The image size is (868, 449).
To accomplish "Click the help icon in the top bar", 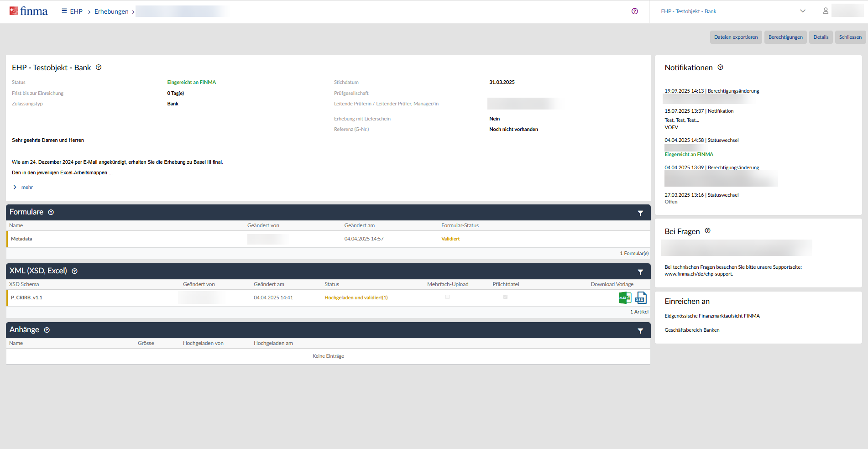I will tap(634, 11).
